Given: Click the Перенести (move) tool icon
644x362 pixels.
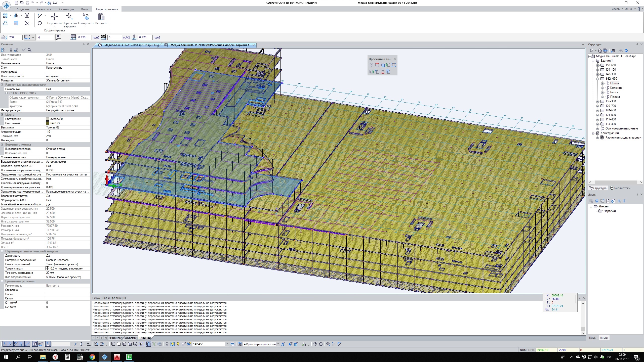Looking at the screenshot, I should [x=54, y=17].
